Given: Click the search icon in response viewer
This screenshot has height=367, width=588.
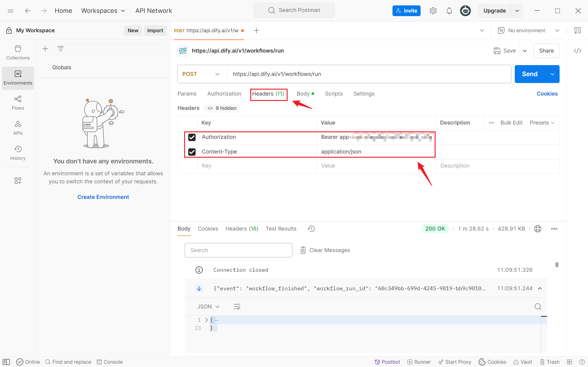Looking at the screenshot, I should tap(538, 307).
